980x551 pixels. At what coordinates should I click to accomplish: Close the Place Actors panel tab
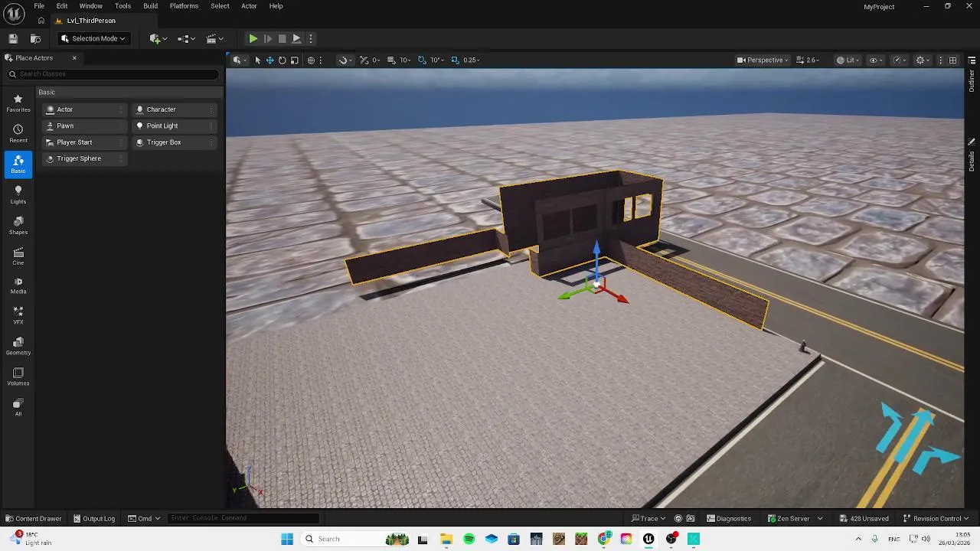(74, 58)
